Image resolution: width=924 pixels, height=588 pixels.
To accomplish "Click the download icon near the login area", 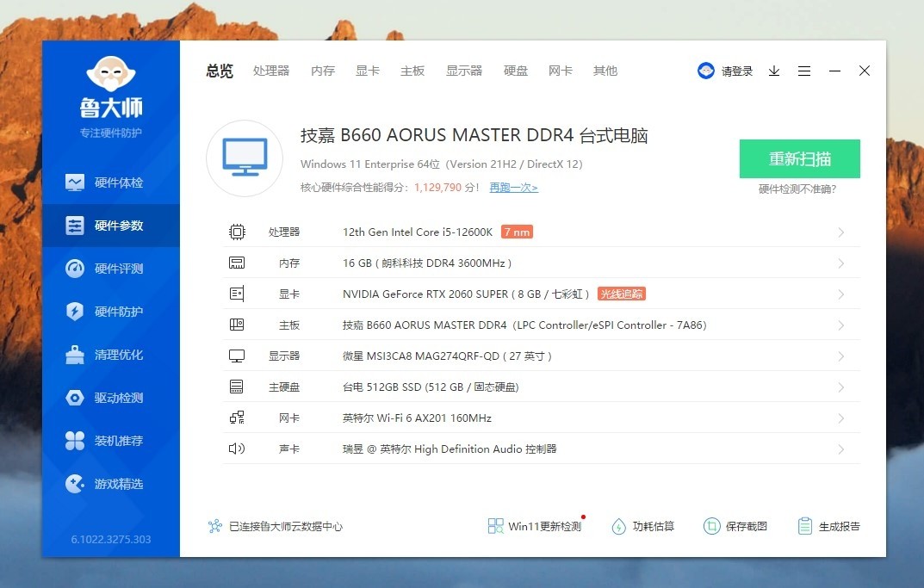I will [773, 71].
